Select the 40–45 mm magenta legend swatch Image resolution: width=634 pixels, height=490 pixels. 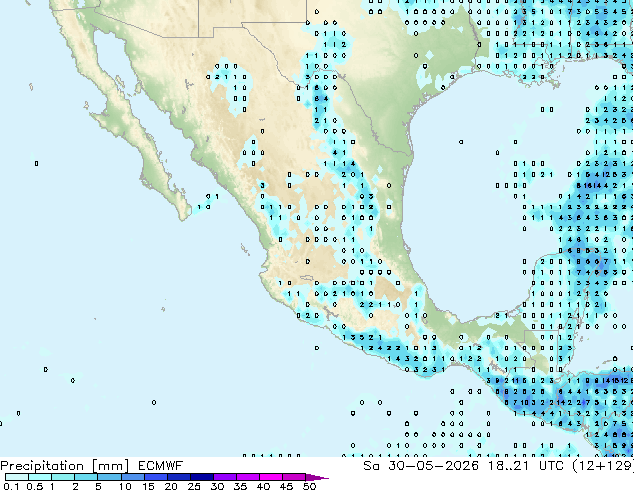coord(270,477)
